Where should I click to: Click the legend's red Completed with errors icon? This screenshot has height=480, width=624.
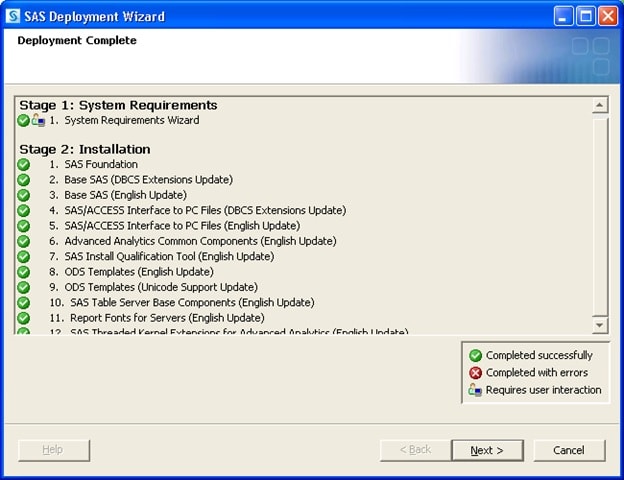(475, 373)
